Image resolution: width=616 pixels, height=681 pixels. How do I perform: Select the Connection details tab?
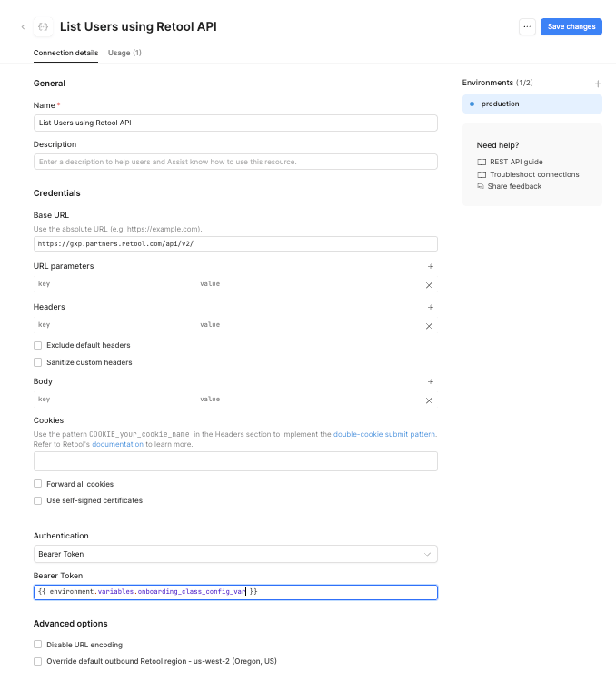[x=65, y=53]
